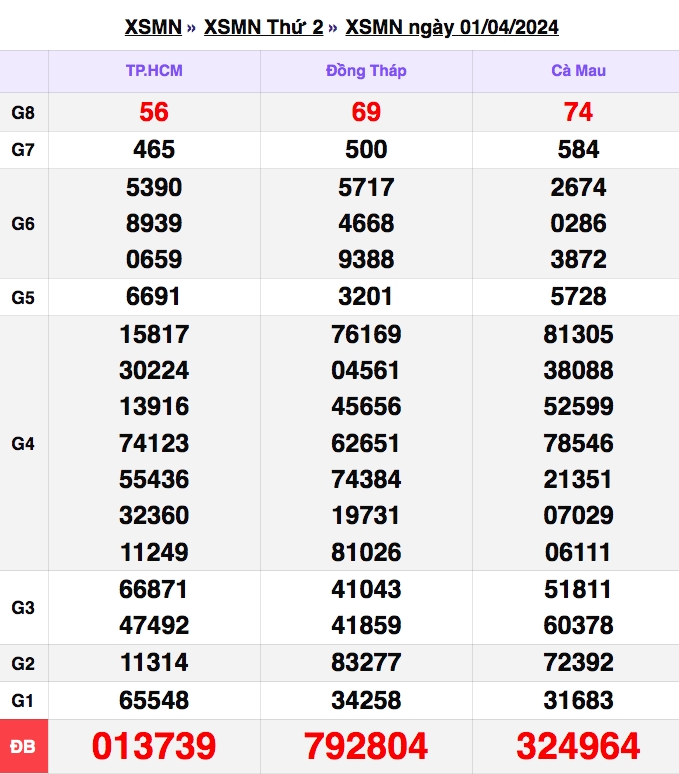Click the G8 row label
Screen dimensions: 679x774
tap(23, 113)
